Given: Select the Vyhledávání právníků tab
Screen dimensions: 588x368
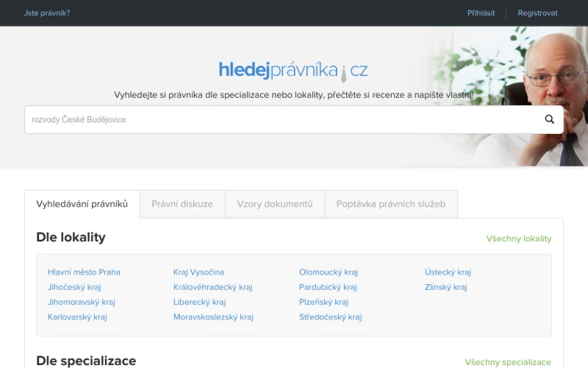Looking at the screenshot, I should pos(82,204).
